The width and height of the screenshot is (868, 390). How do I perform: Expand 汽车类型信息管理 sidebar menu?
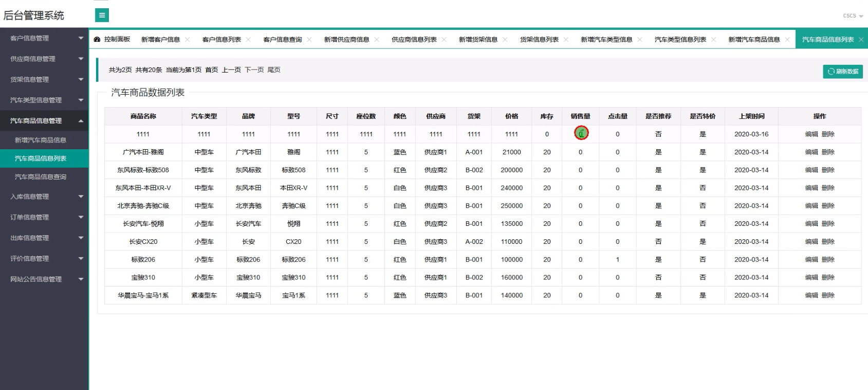pyautogui.click(x=44, y=100)
